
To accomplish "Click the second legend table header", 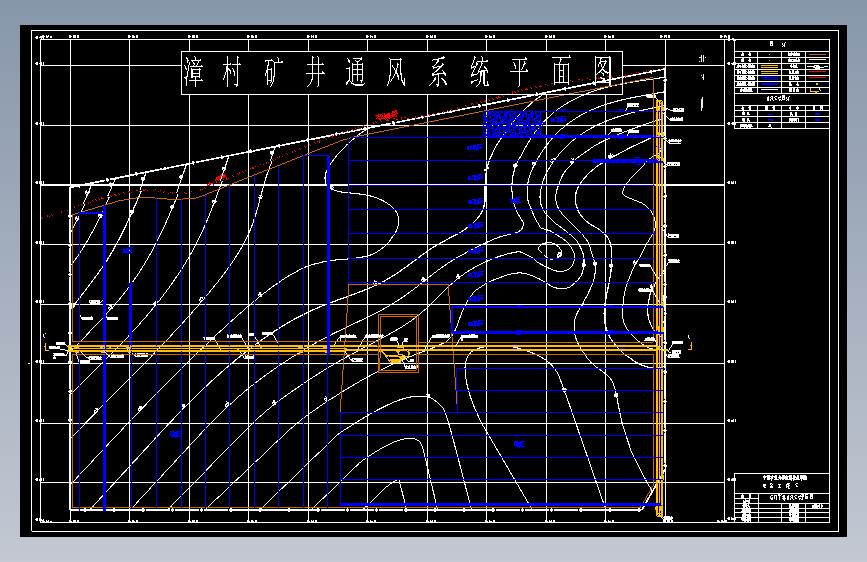I will [x=782, y=99].
